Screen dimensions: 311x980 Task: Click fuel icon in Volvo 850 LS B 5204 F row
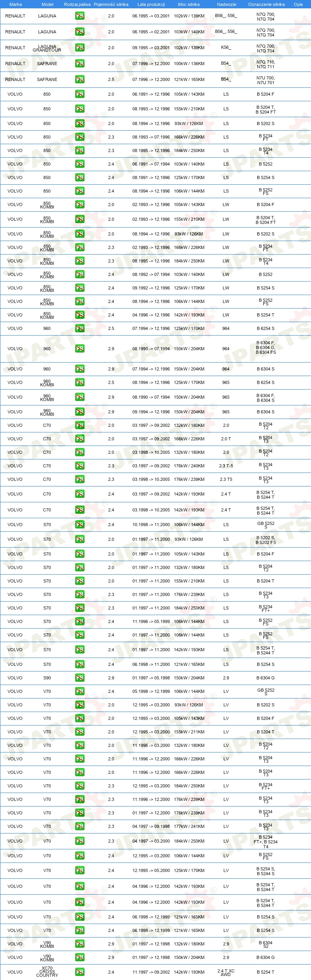(x=80, y=94)
